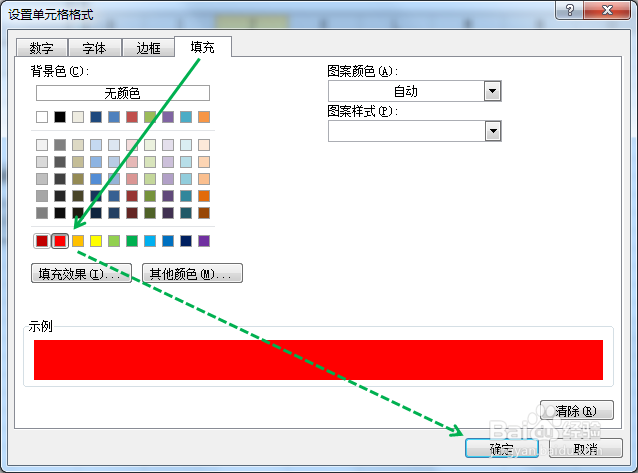638x473 pixels.
Task: Select the bright red standard color swatch
Action: pyautogui.click(x=60, y=241)
